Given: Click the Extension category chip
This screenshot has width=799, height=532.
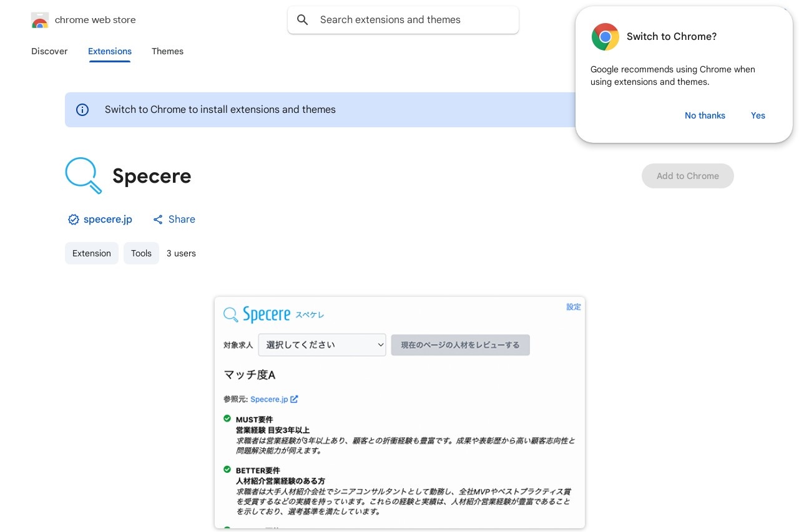Looking at the screenshot, I should tap(92, 253).
